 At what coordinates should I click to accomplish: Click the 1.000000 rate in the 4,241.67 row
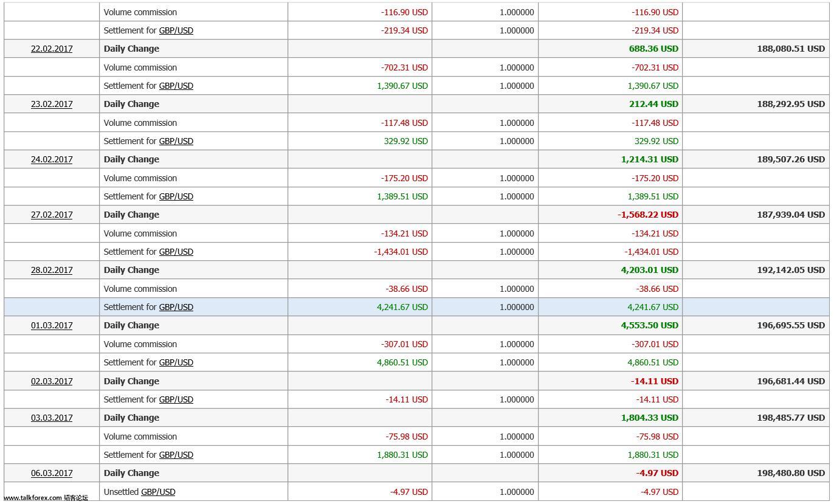click(517, 307)
